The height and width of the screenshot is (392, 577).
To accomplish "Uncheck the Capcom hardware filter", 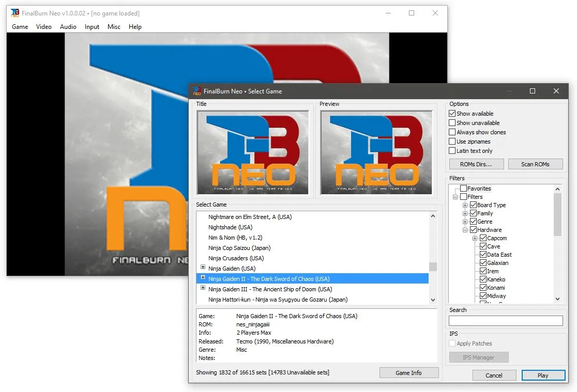I will 484,238.
